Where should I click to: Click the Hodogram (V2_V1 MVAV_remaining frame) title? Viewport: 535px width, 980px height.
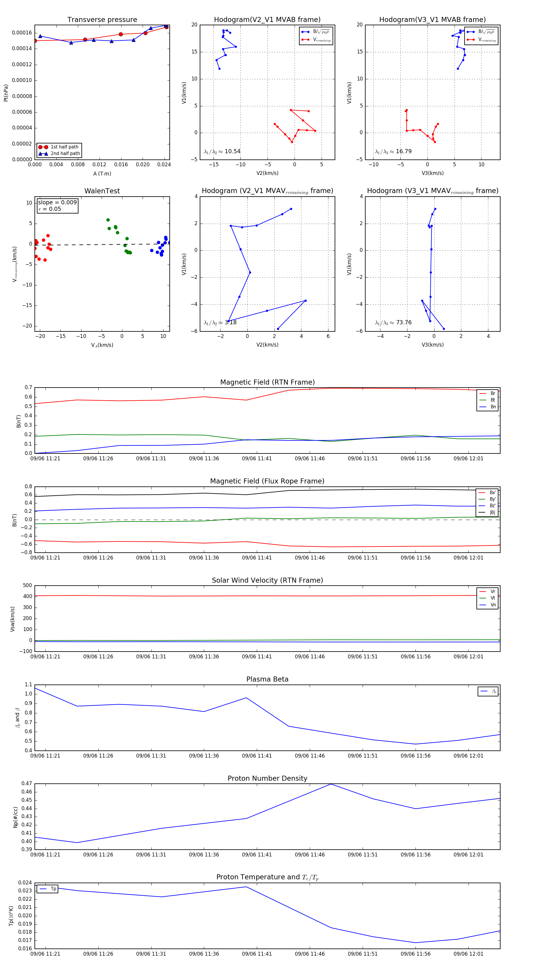point(267,191)
